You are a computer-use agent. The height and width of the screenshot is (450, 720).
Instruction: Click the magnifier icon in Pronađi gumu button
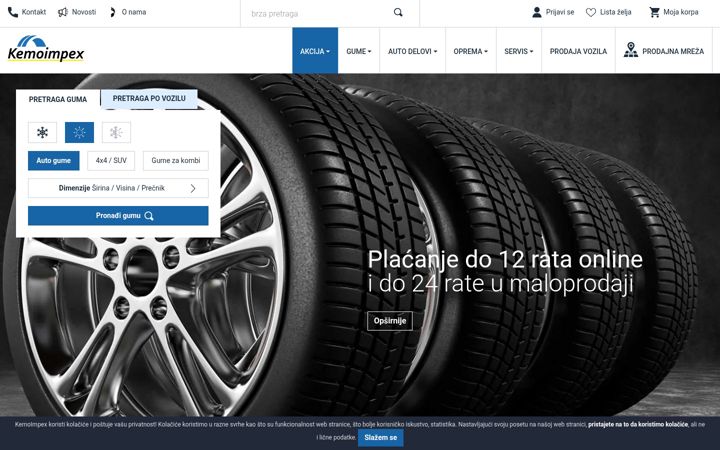[149, 216]
